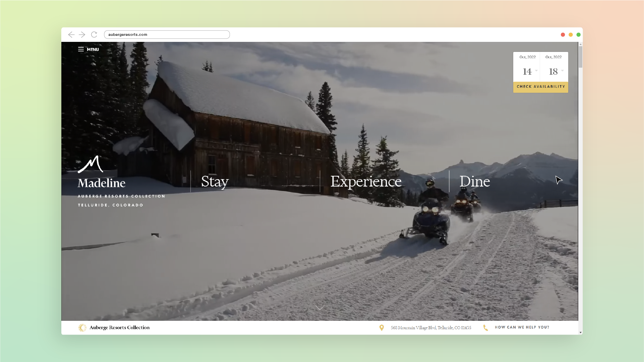Open the 568 Mountain Village Blvd address
The width and height of the screenshot is (644, 362).
coord(431,328)
